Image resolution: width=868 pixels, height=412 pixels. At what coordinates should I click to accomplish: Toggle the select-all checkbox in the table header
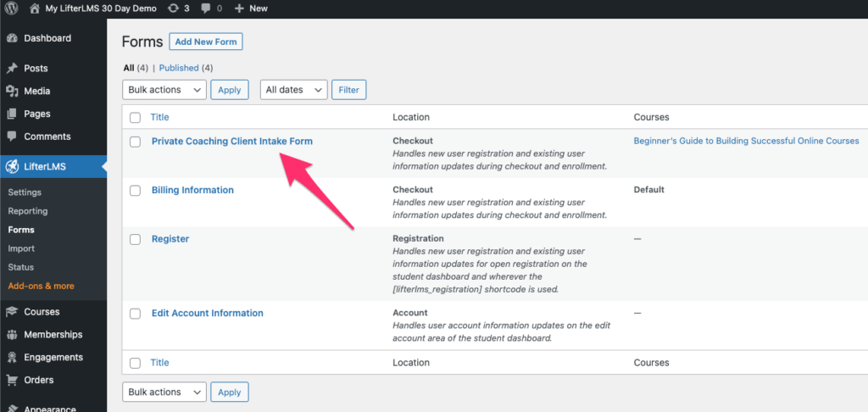coord(135,117)
